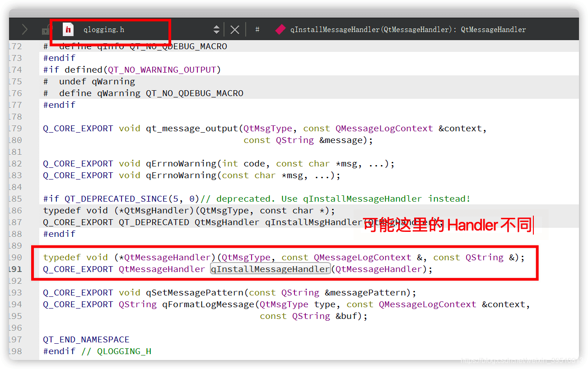The height and width of the screenshot is (369, 588).
Task: Click QtMessageHandler typedef name on line 190
Action: [168, 258]
